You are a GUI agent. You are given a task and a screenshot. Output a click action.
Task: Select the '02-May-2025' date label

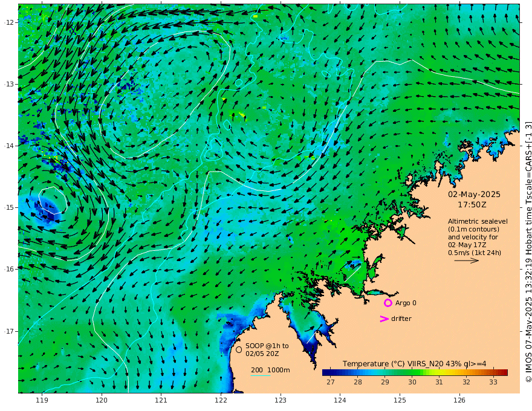(474, 194)
